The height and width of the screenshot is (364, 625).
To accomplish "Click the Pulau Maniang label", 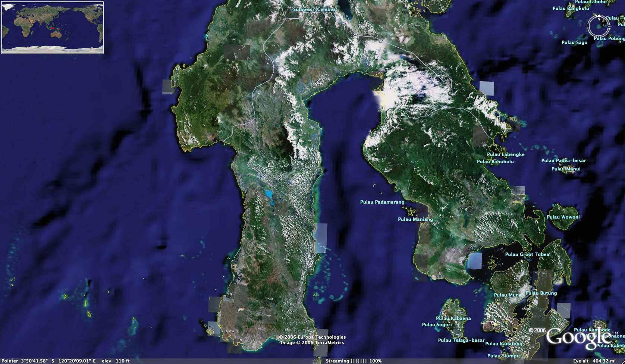I will (x=415, y=219).
